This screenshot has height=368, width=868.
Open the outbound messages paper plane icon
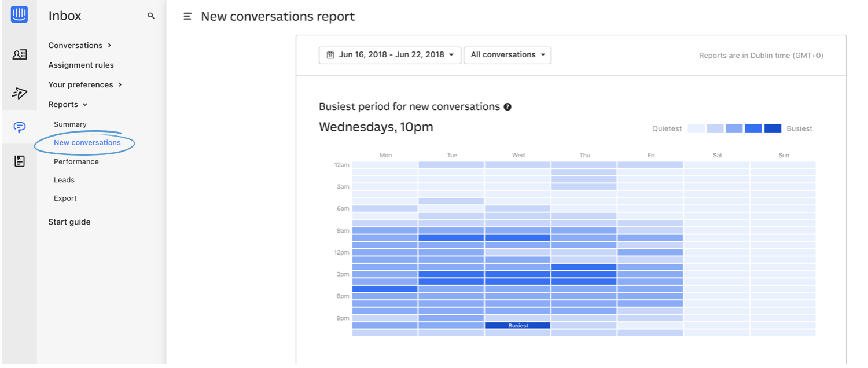pyautogui.click(x=19, y=93)
